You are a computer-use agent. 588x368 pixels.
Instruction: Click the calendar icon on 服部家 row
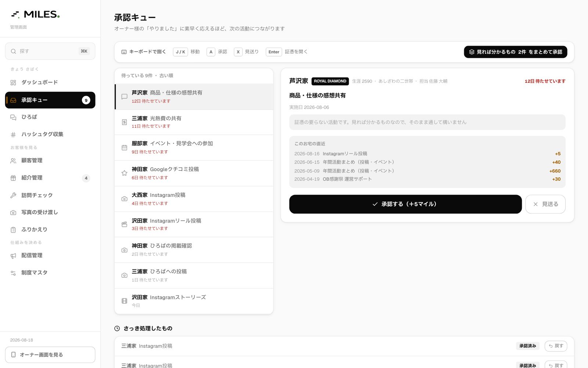[x=125, y=148]
